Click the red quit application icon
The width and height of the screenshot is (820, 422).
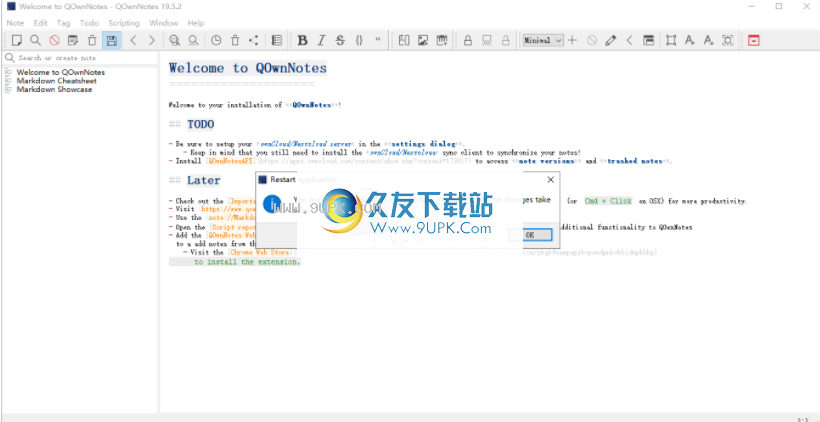pyautogui.click(x=754, y=40)
